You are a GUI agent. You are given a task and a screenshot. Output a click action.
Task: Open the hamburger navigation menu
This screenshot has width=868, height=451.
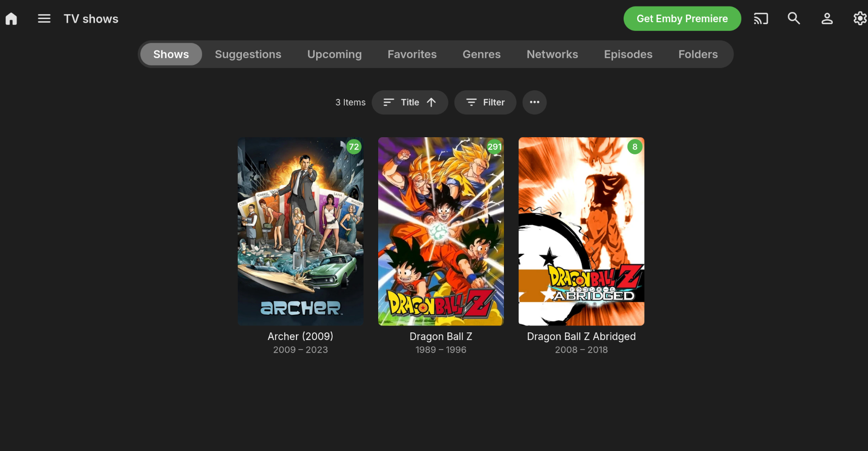[44, 19]
